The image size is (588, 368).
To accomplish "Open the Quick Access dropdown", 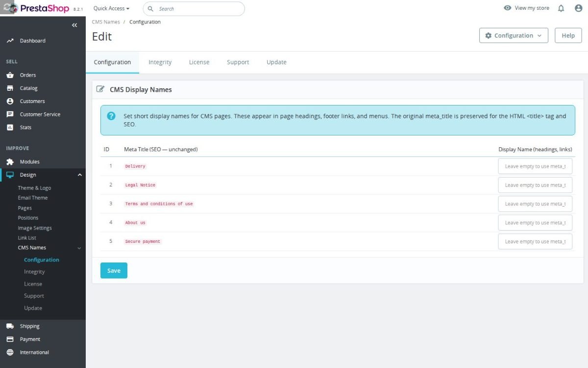I will click(x=111, y=8).
